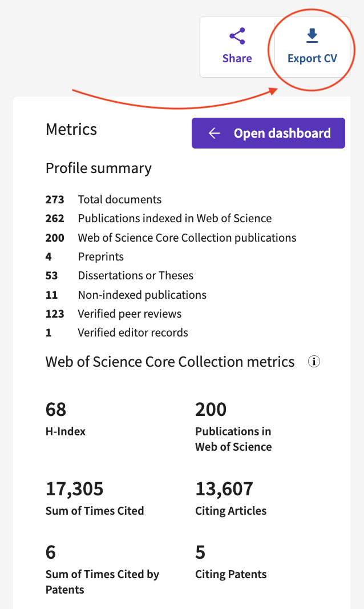
Task: Click the Share button label
Action: [237, 58]
